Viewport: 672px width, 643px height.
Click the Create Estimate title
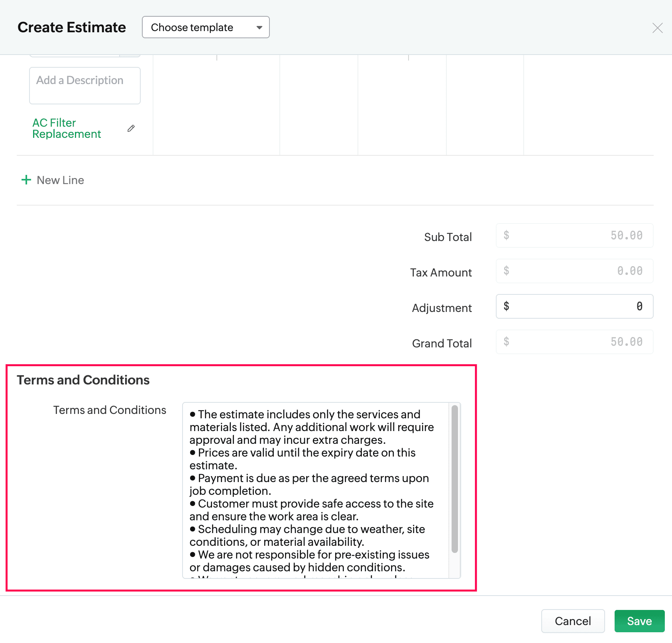click(x=72, y=27)
